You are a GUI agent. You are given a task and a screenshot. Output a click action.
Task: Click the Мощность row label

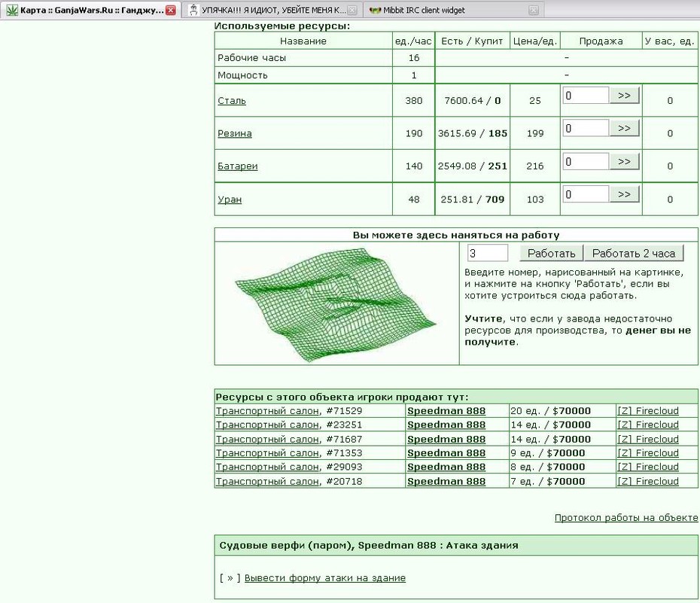click(242, 75)
